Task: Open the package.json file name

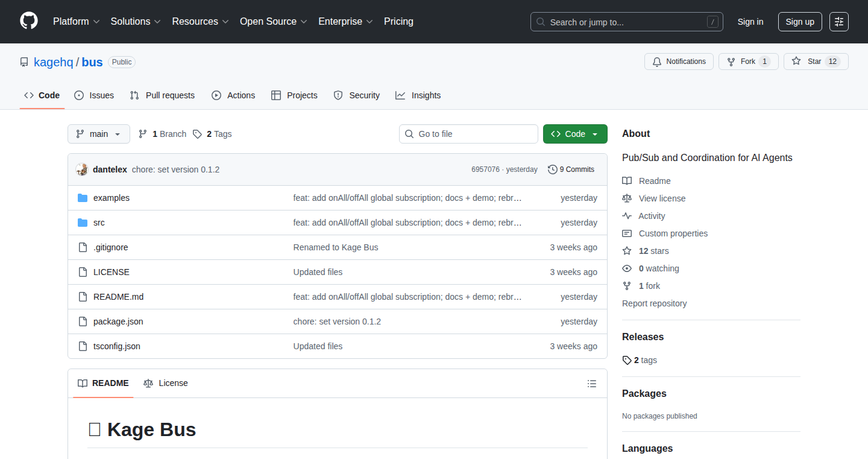Action: click(x=118, y=321)
